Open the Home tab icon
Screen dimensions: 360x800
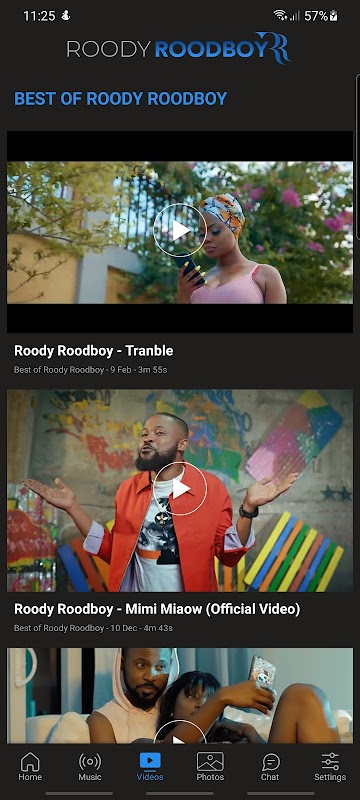pyautogui.click(x=30, y=762)
